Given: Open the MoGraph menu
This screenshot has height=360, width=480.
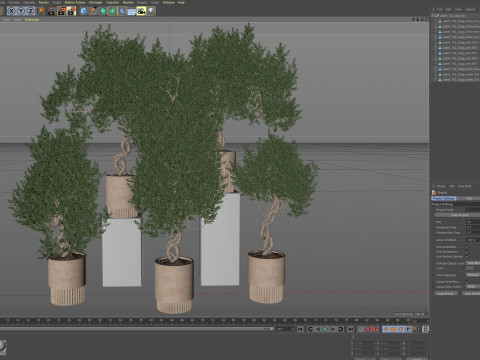Looking at the screenshot, I should (x=95, y=2).
